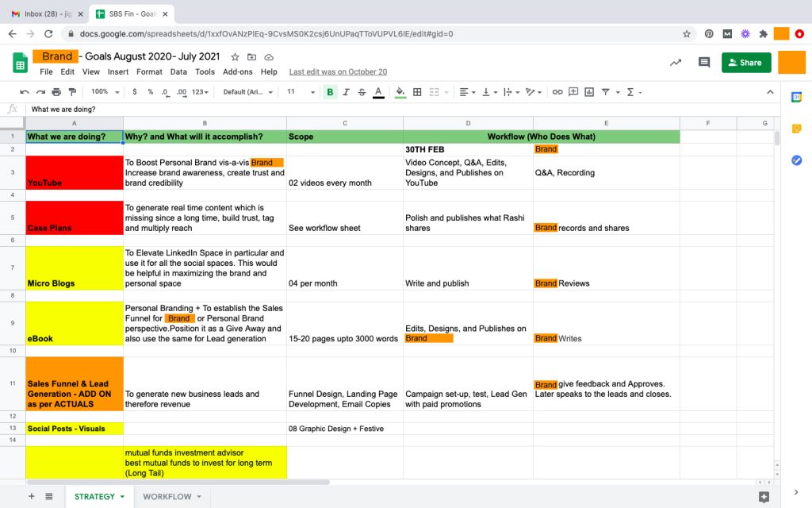The width and height of the screenshot is (812, 508).
Task: Open comment history icon
Action: click(703, 63)
